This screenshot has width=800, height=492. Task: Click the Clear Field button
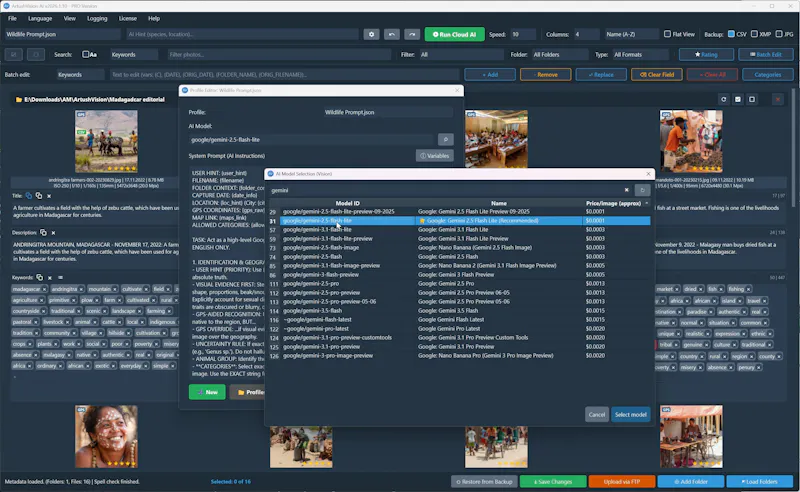tap(657, 75)
